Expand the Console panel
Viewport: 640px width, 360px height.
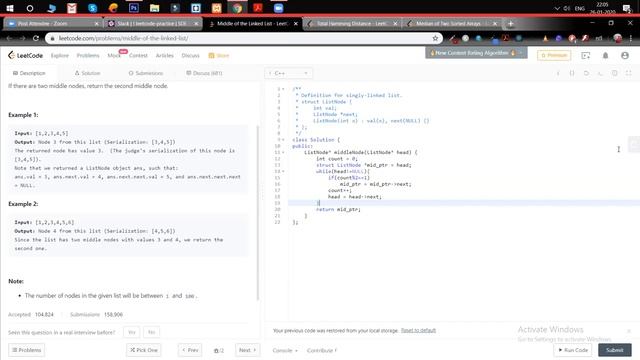[x=285, y=350]
